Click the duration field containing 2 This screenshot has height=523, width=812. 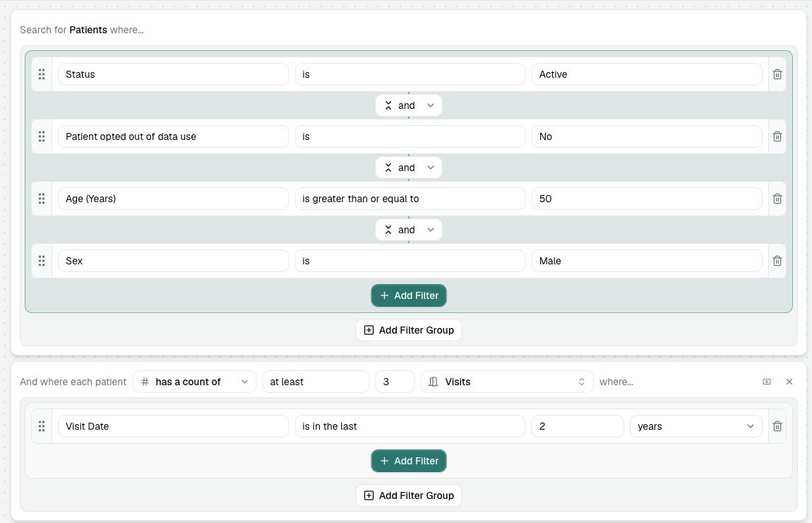pos(578,426)
